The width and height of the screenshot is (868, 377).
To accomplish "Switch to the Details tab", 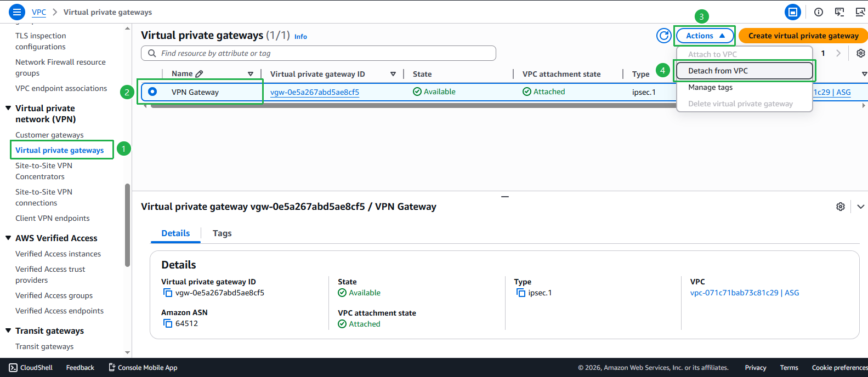I will [x=175, y=233].
